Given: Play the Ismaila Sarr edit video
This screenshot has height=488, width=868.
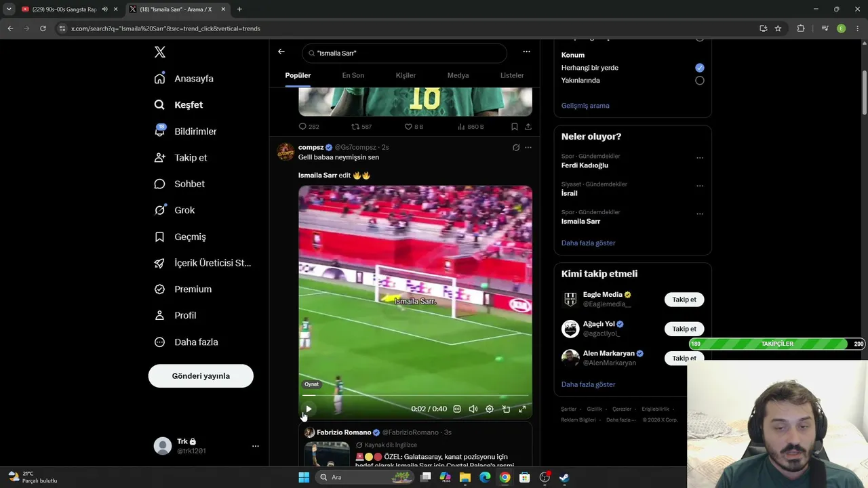Looking at the screenshot, I should (309, 409).
